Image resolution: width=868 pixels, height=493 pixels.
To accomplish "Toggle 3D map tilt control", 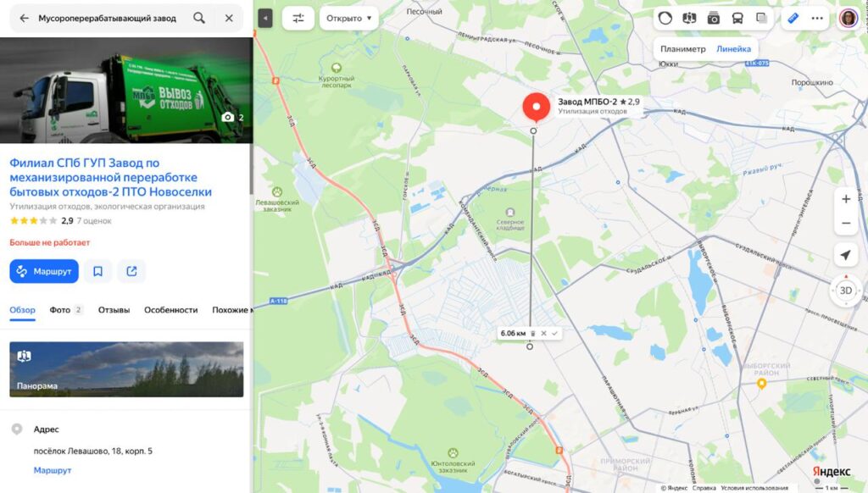I will pyautogui.click(x=846, y=291).
